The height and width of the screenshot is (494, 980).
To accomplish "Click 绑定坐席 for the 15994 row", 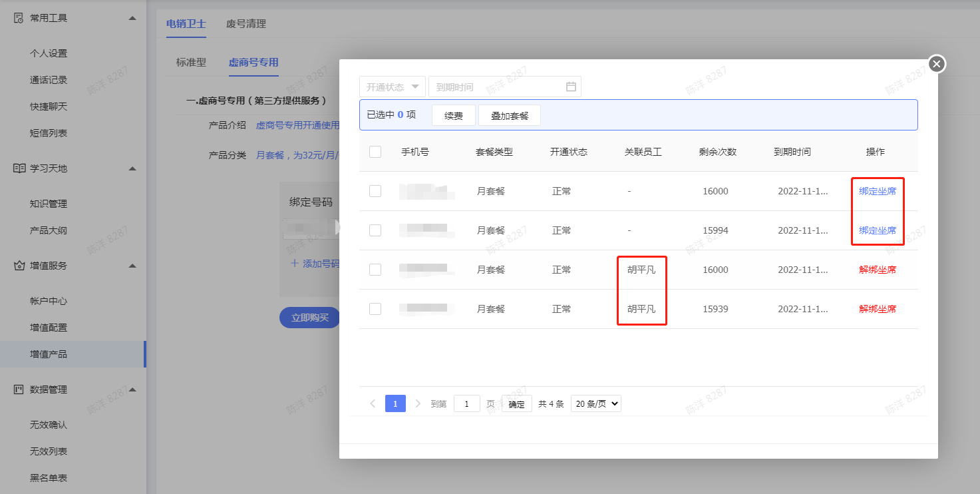I will [878, 230].
